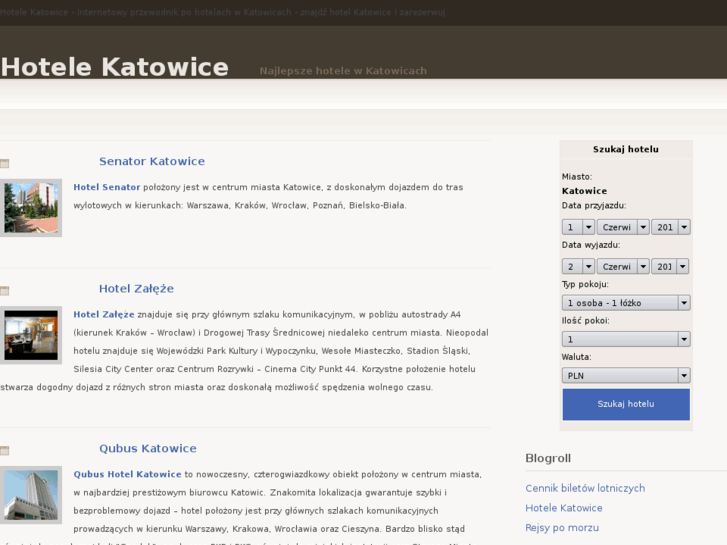Image resolution: width=727 pixels, height=545 pixels.
Task: Go to Hotele Katowice site title
Action: click(x=115, y=67)
